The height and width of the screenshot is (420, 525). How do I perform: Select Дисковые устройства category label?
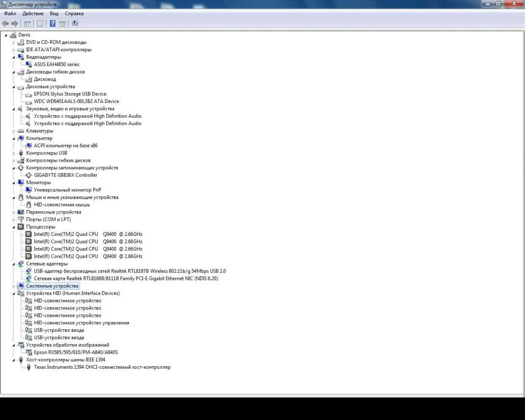pos(50,87)
